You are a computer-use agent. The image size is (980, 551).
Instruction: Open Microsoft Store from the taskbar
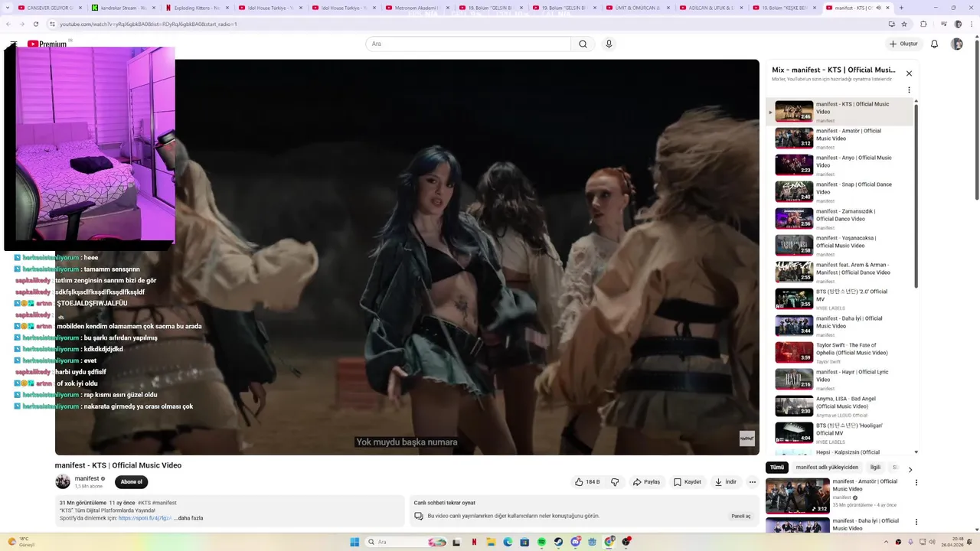click(524, 542)
